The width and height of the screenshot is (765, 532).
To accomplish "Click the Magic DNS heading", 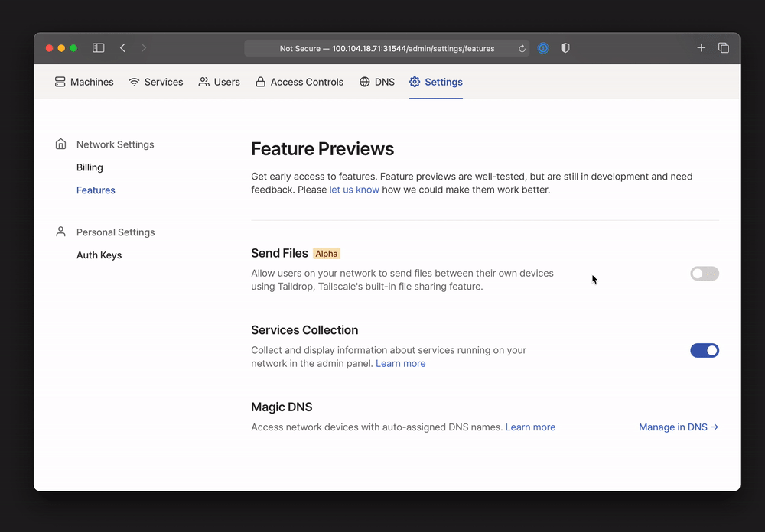I will coord(282,407).
